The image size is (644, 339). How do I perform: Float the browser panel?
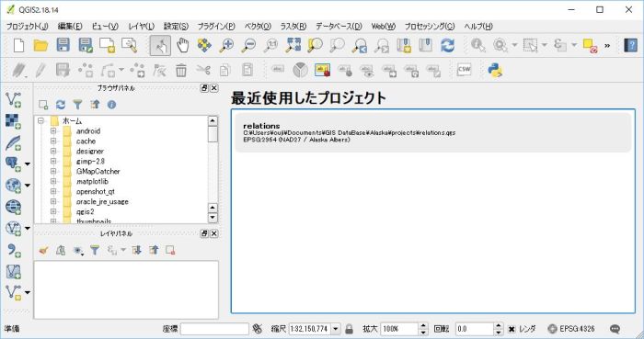[204, 88]
